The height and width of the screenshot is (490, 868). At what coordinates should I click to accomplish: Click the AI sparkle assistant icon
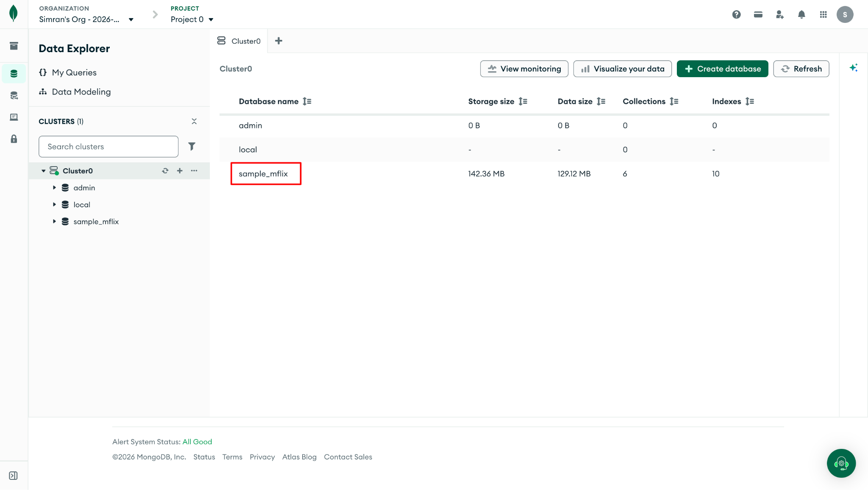point(854,68)
